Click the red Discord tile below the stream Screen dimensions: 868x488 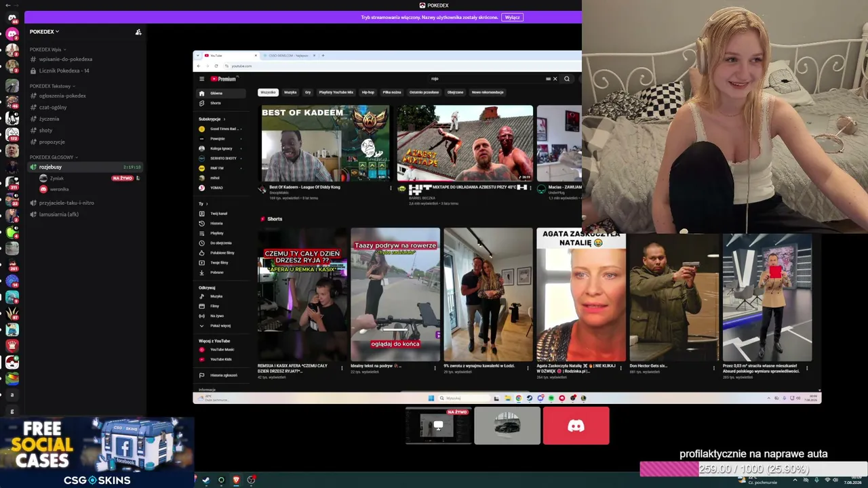point(576,426)
